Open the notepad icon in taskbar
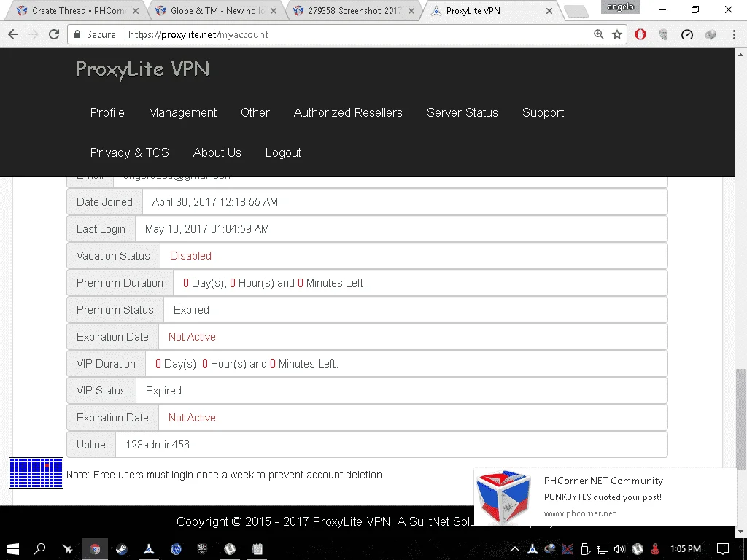Screen dimensions: 747x560 [x=258, y=549]
